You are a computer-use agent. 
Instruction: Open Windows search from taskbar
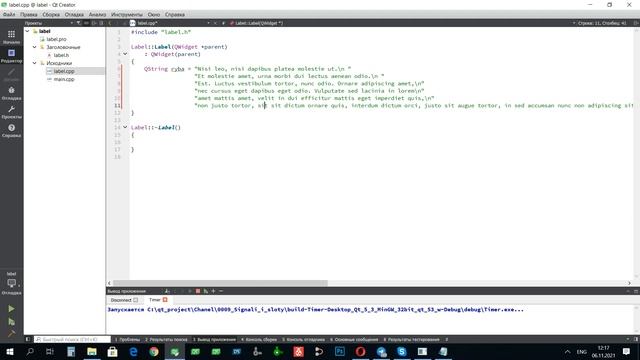tap(30, 351)
